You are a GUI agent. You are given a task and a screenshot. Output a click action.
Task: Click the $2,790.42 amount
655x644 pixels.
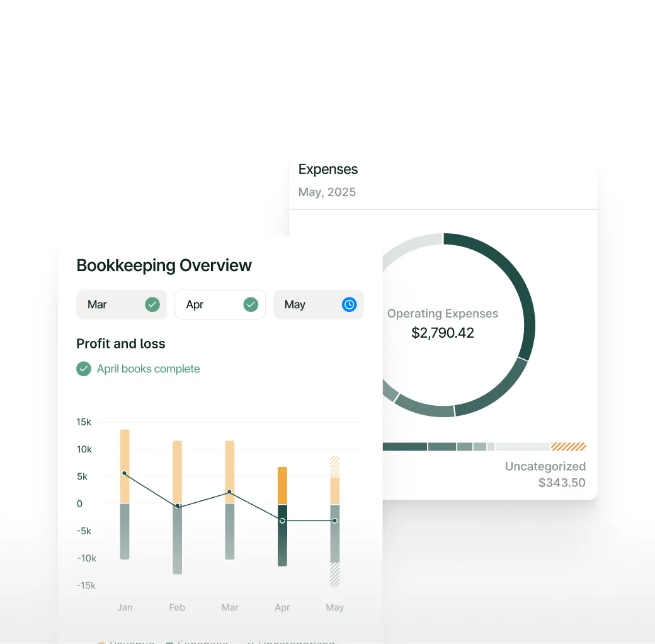pyautogui.click(x=443, y=333)
